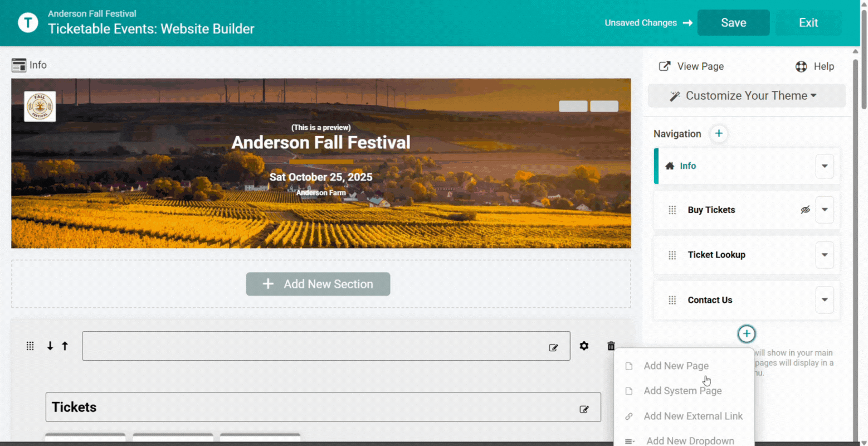Move section up with up arrow
868x446 pixels.
click(65, 346)
